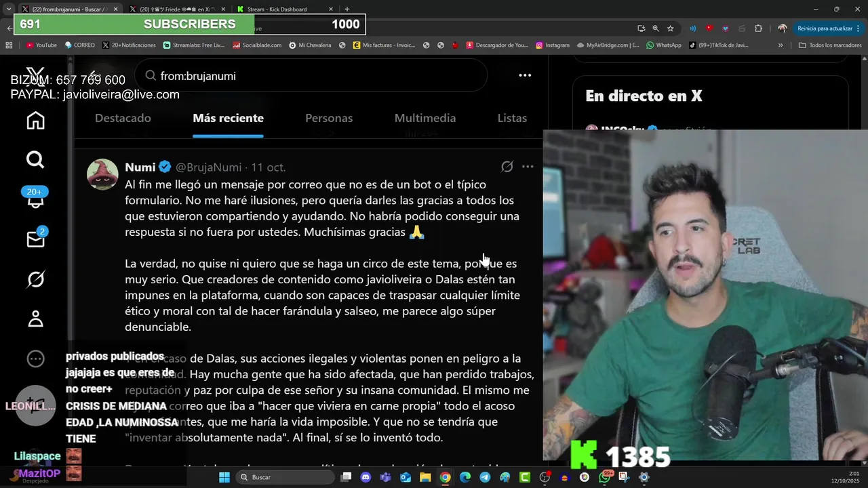Open the three-dot menu on Numi's post
The image size is (868, 488).
click(x=528, y=167)
